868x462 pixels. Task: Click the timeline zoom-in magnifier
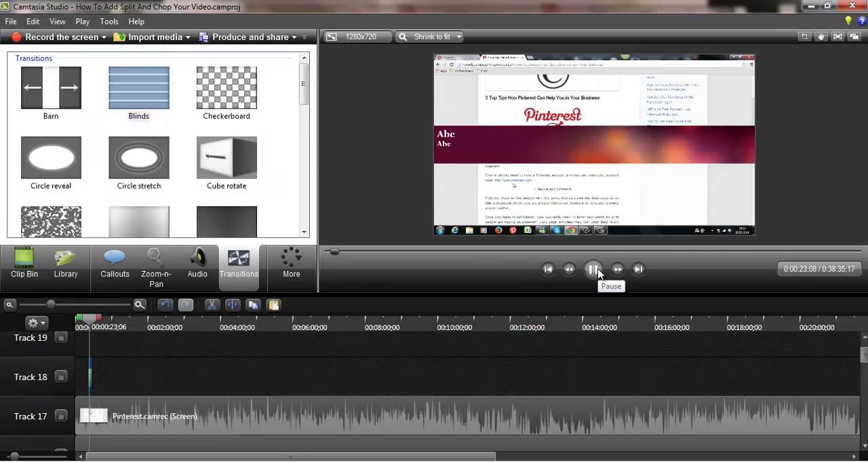click(140, 305)
